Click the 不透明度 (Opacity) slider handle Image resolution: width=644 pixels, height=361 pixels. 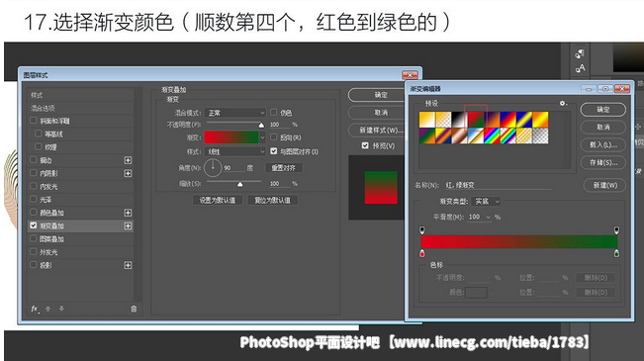click(x=261, y=126)
